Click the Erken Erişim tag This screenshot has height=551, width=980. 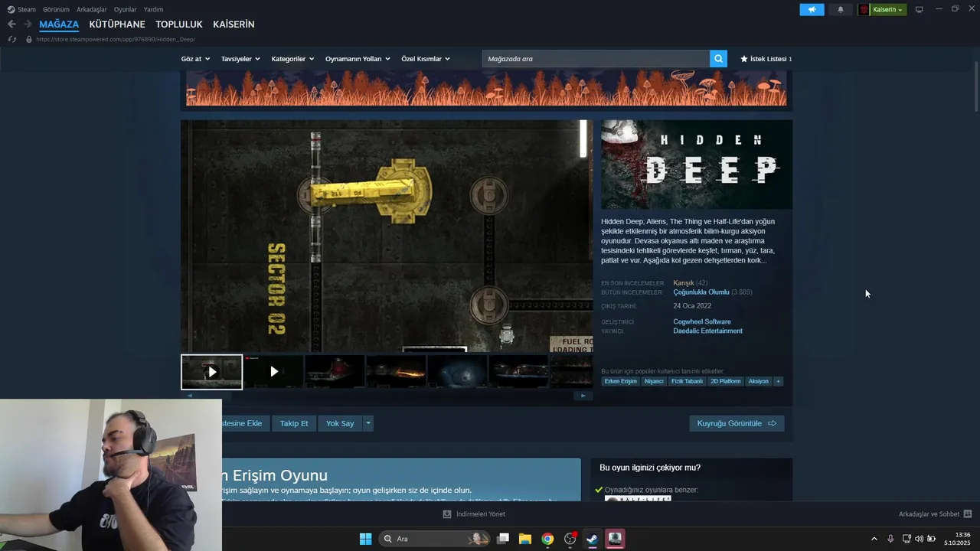(x=620, y=381)
